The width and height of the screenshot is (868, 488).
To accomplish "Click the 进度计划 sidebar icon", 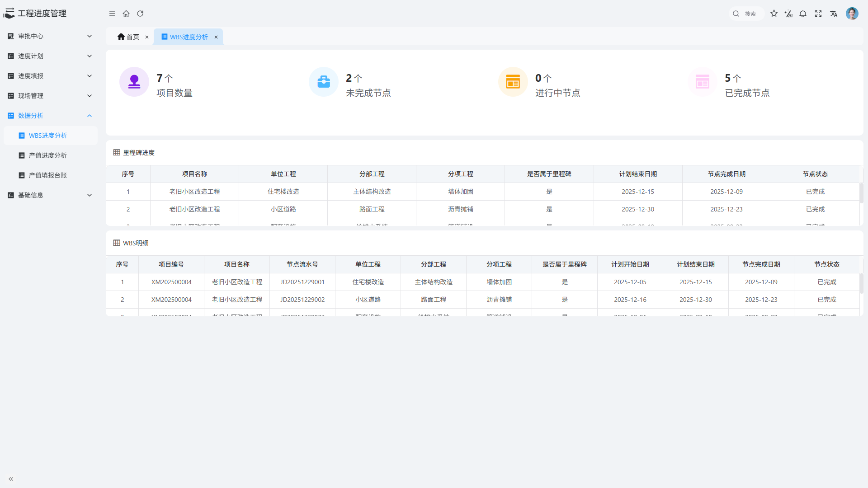I will pos(11,56).
